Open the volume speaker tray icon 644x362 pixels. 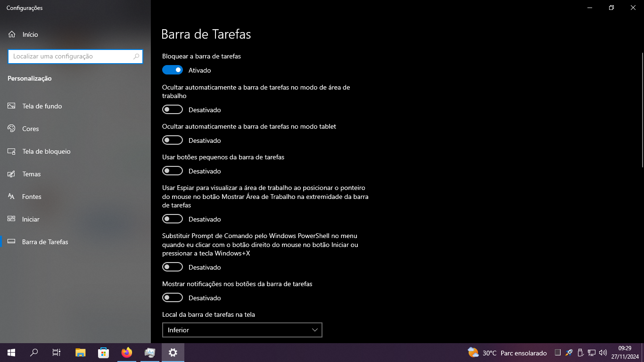(603, 353)
